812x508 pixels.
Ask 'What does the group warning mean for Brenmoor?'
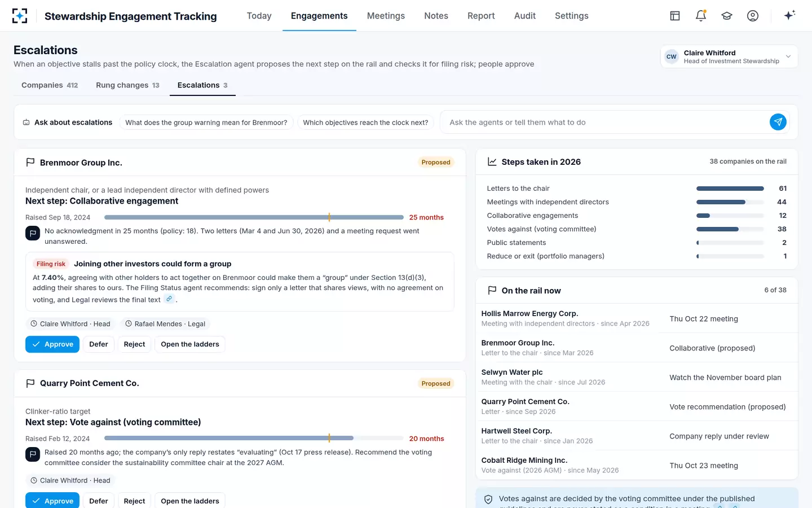[x=206, y=122]
